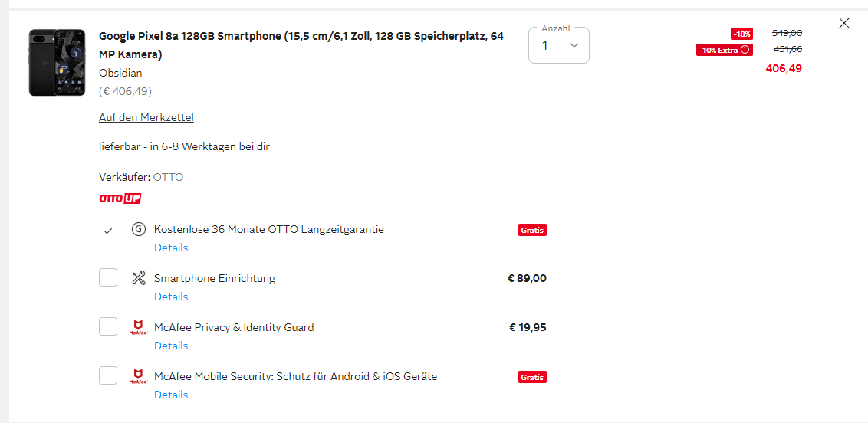The width and height of the screenshot is (868, 423).
Task: Click the Langzeitgarantie G circle icon
Action: (x=138, y=229)
